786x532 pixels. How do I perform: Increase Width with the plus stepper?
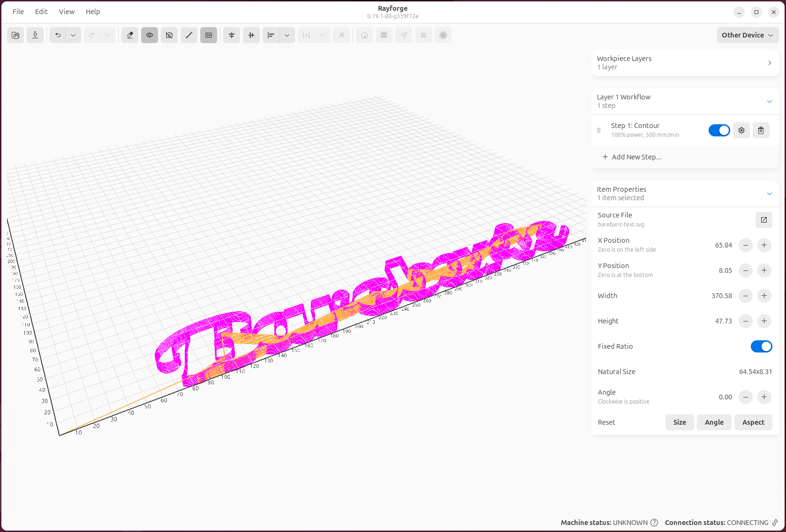click(x=764, y=296)
